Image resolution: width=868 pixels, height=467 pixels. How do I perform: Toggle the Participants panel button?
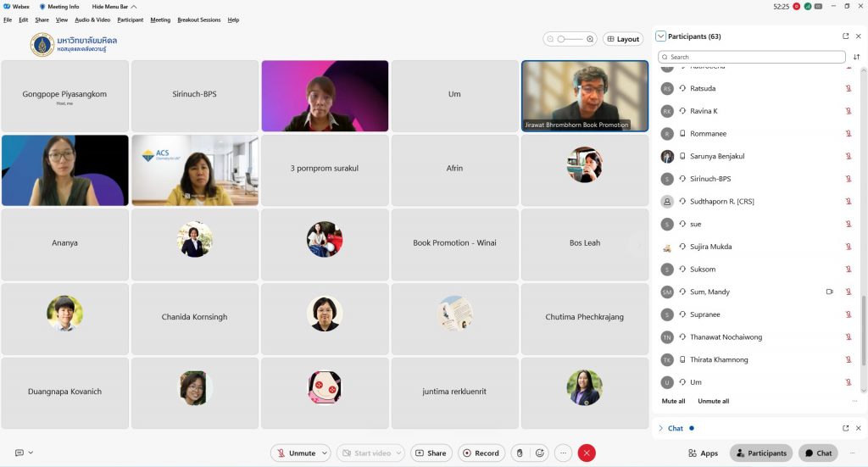[760, 453]
